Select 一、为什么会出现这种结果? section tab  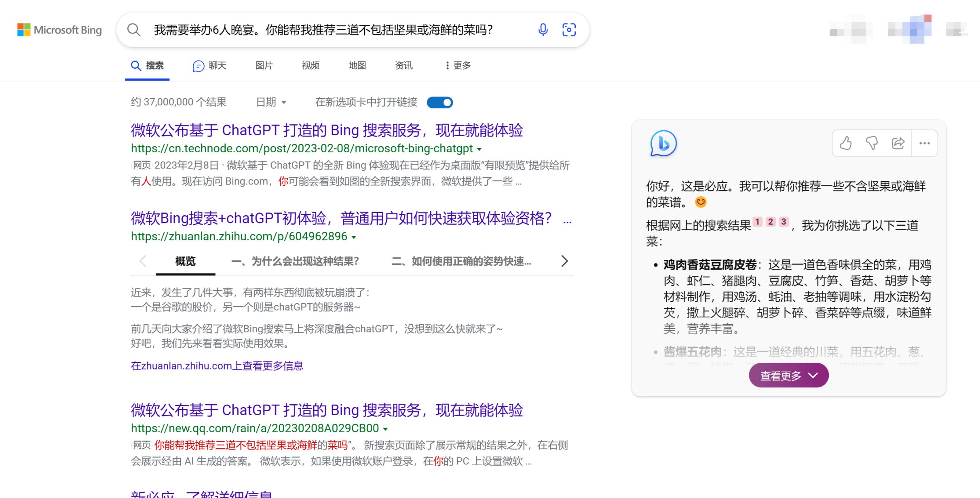click(295, 261)
